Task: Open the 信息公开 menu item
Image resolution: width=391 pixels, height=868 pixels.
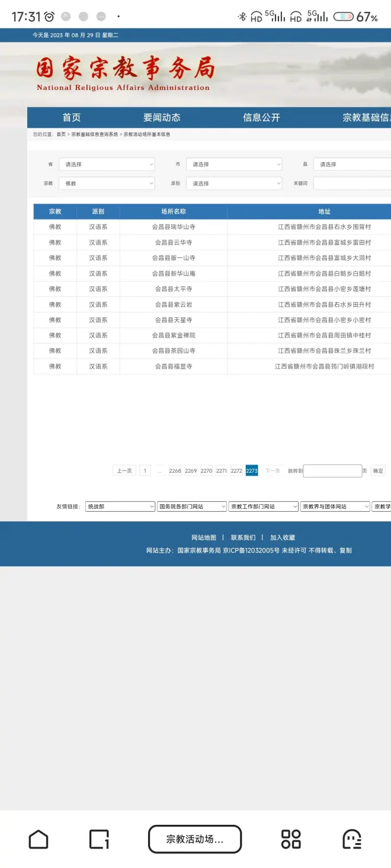Action: click(261, 118)
